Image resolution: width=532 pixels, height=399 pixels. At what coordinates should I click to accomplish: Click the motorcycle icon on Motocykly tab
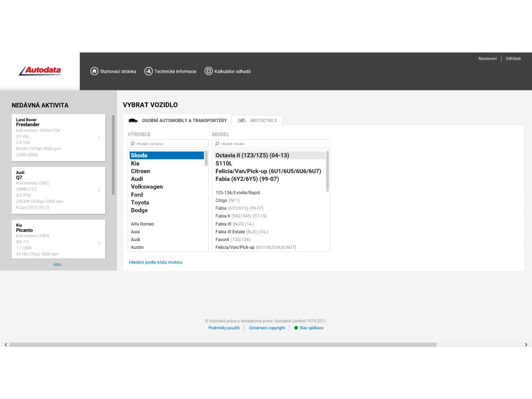[x=242, y=121]
